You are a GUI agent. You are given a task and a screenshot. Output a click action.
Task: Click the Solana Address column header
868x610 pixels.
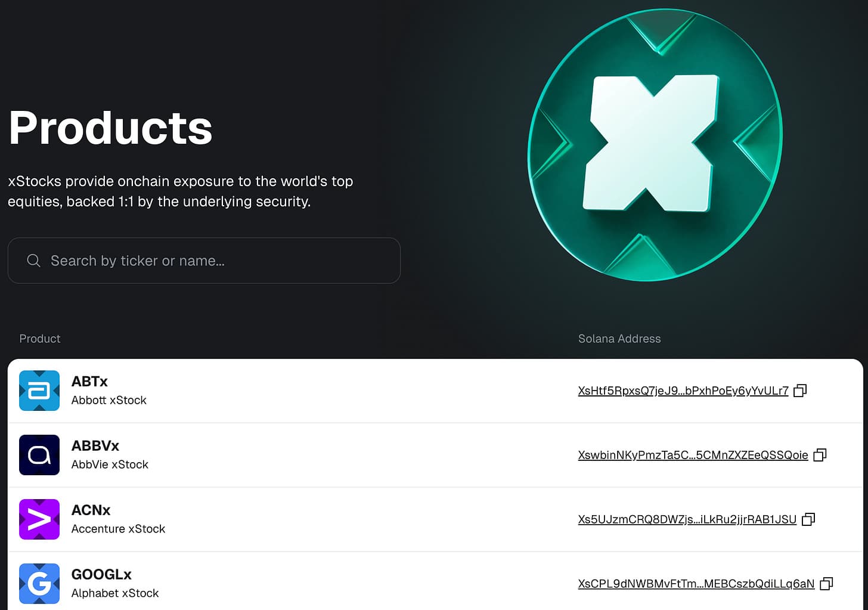tap(619, 339)
